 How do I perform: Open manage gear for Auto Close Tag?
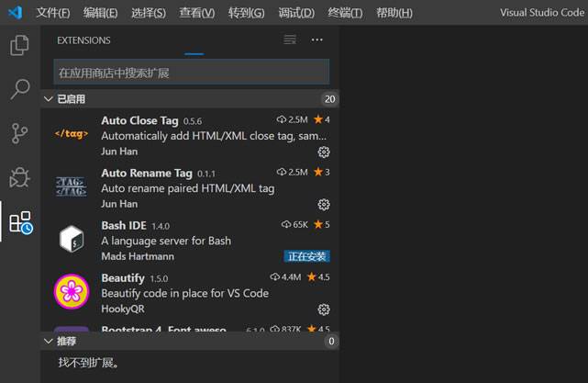coord(323,152)
